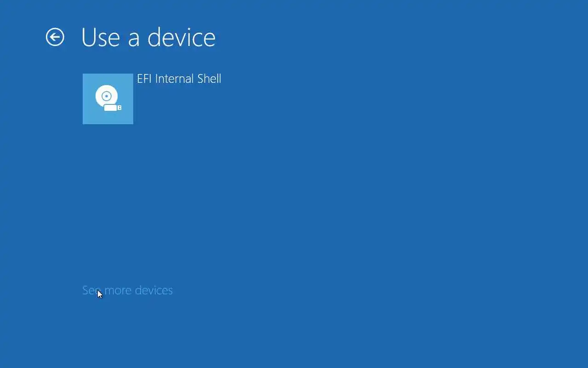This screenshot has width=588, height=368.
Task: Expand the device list with See more devices
Action: pos(127,290)
